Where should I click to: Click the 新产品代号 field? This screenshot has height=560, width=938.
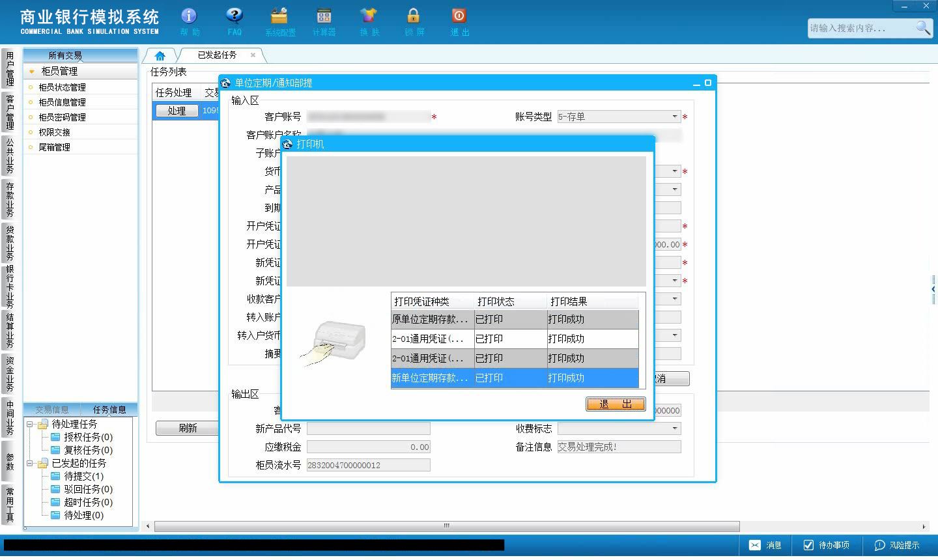tap(369, 428)
